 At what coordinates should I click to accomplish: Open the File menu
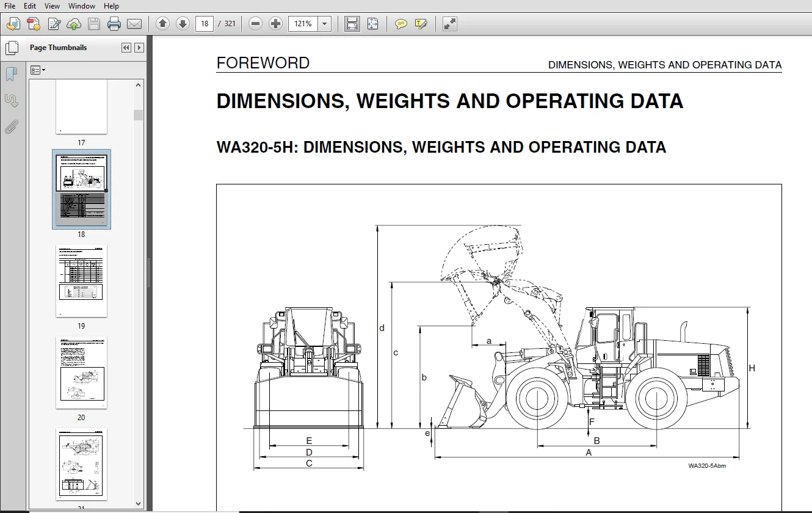[10, 5]
